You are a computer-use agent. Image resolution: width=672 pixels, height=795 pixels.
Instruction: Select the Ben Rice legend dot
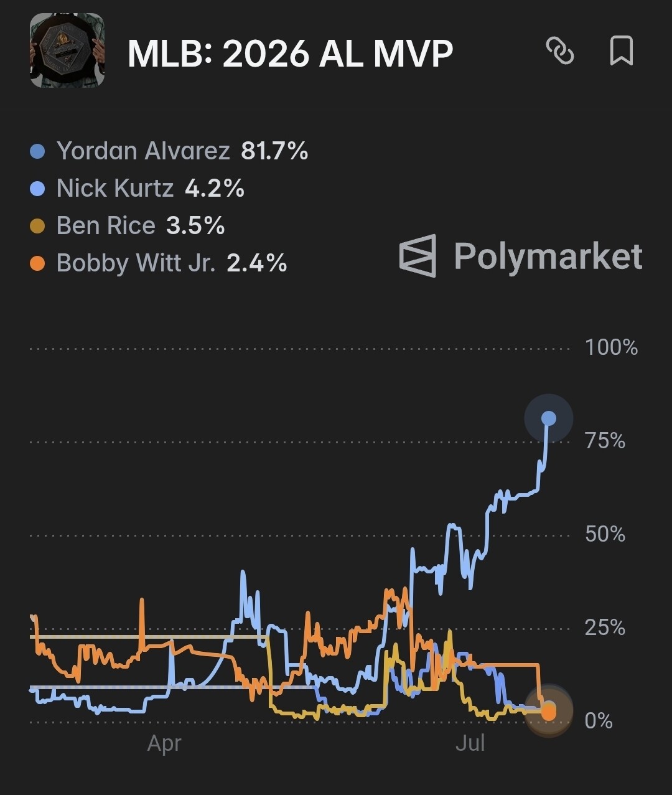pos(37,225)
